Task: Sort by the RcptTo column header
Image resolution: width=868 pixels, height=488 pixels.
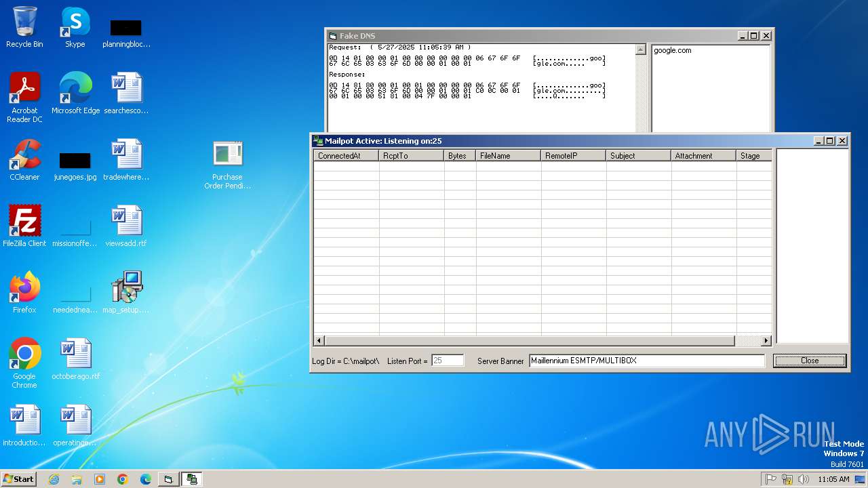Action: [x=412, y=156]
